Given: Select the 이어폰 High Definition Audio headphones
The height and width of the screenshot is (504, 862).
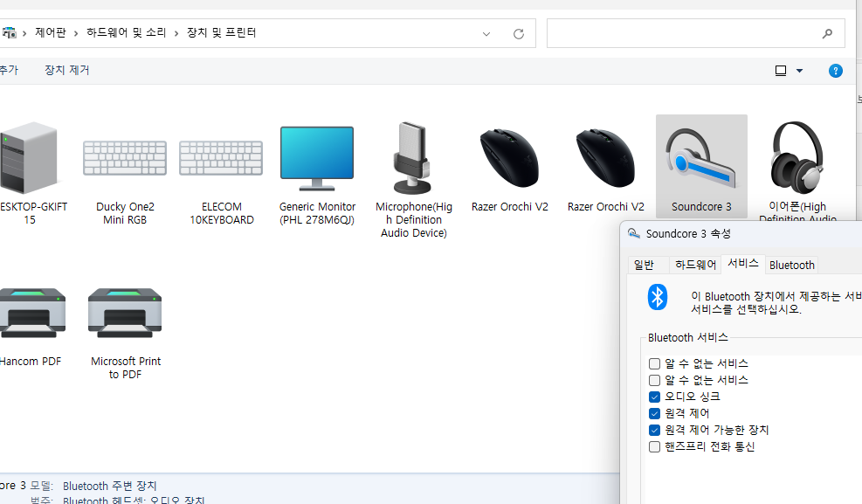Looking at the screenshot, I should (x=797, y=158).
